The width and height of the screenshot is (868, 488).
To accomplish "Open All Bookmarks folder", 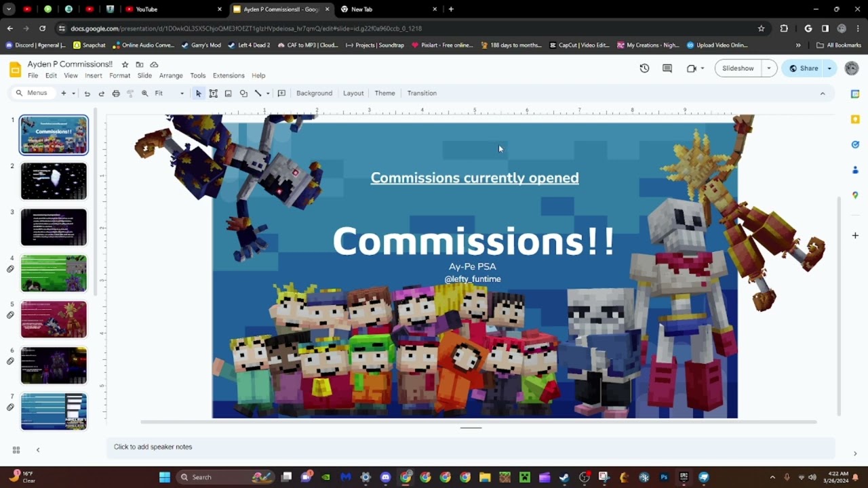I will 839,45.
